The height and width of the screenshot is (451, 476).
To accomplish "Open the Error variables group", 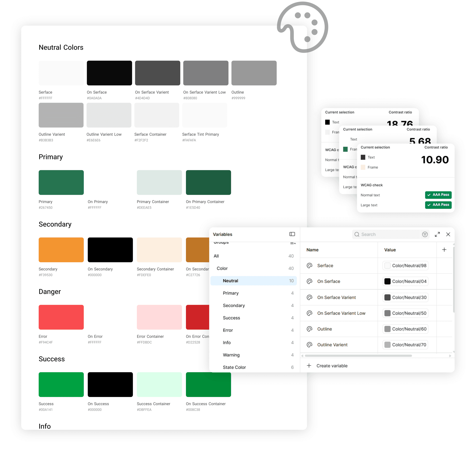I will [x=254, y=330].
